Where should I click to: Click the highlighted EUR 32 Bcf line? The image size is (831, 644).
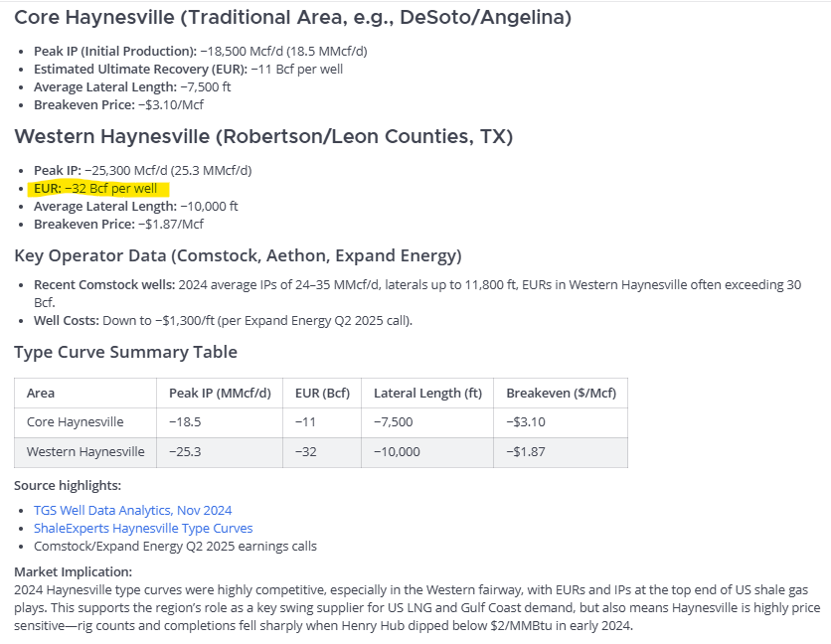tap(95, 189)
